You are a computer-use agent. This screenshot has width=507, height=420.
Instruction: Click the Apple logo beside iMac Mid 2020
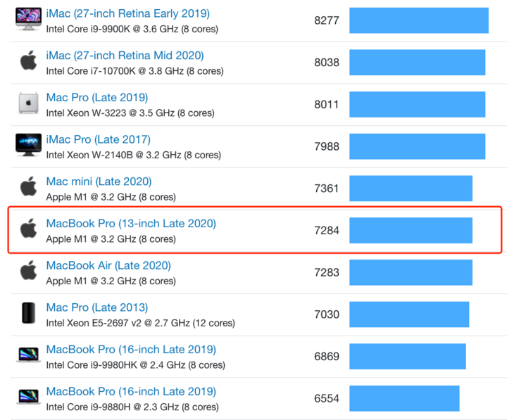(28, 61)
